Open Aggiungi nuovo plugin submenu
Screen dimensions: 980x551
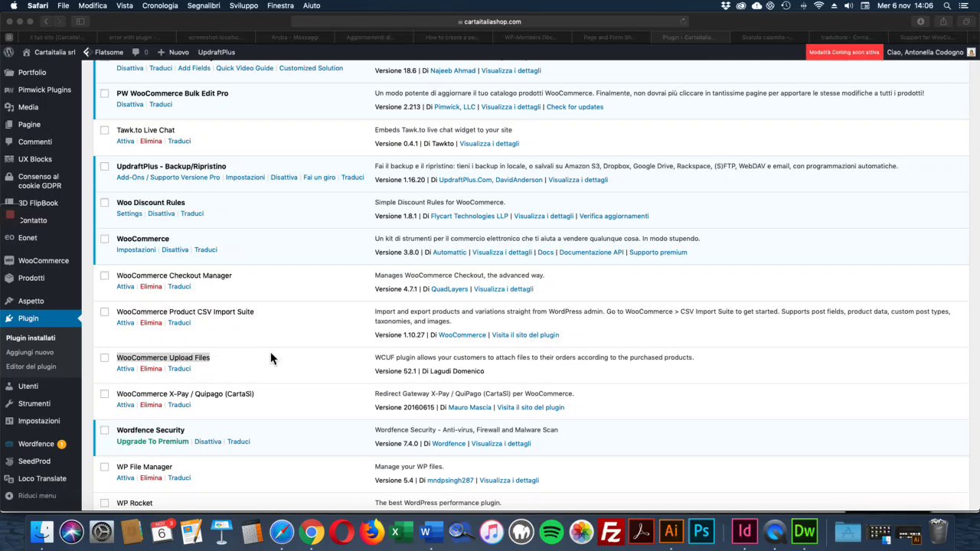pos(30,352)
